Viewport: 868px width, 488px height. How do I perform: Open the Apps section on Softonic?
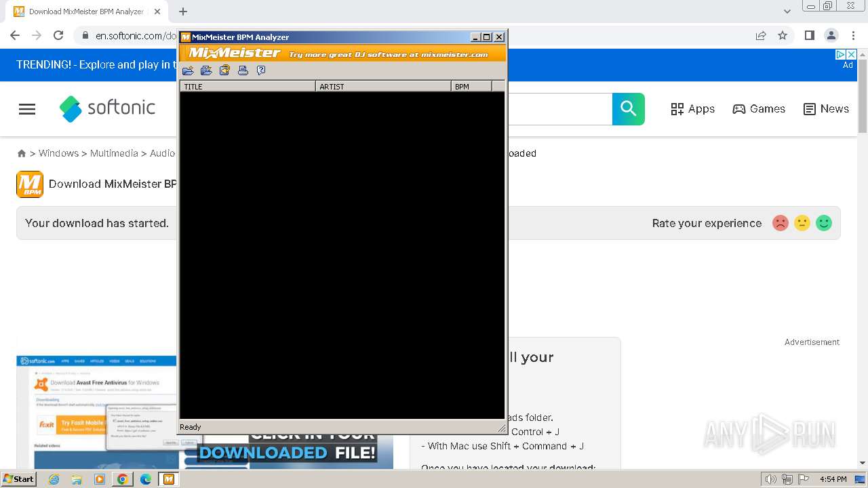[693, 109]
